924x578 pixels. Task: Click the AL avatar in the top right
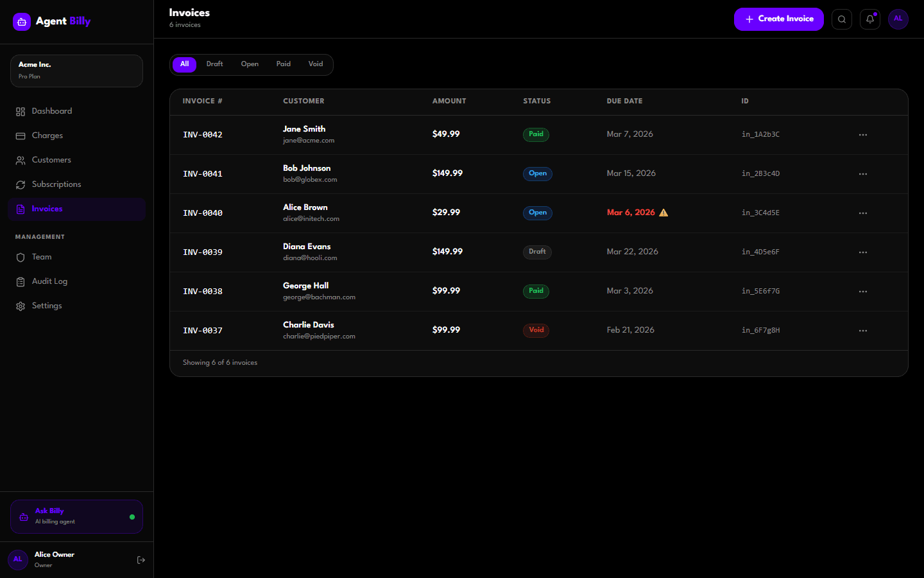(x=898, y=19)
